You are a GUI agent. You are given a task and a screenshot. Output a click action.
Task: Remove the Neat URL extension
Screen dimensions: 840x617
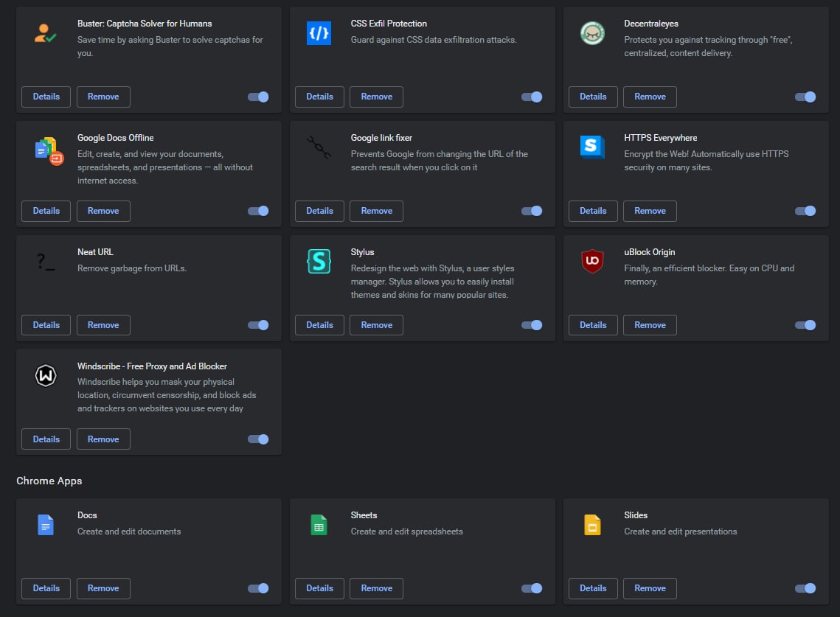(103, 325)
